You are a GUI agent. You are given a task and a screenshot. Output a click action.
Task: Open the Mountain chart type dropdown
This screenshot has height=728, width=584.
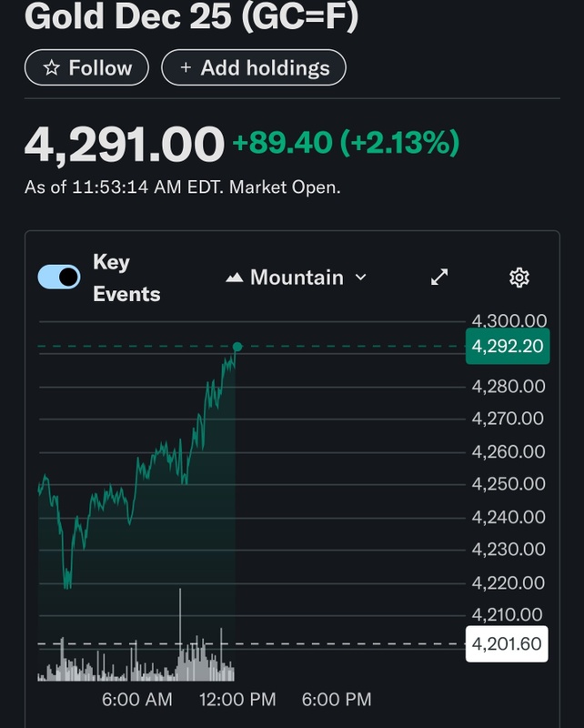296,277
